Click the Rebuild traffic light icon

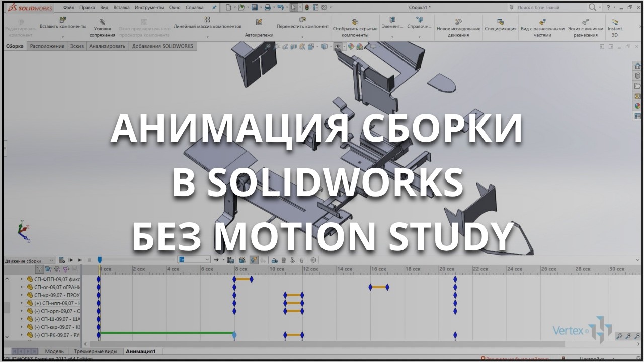(x=307, y=7)
